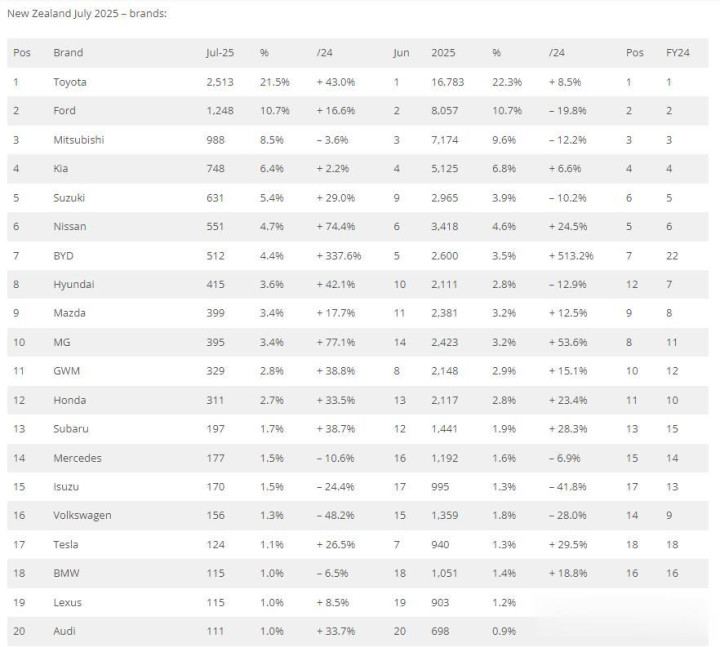Click the FY24 column header
Screen dimensions: 720x647
[x=678, y=53]
